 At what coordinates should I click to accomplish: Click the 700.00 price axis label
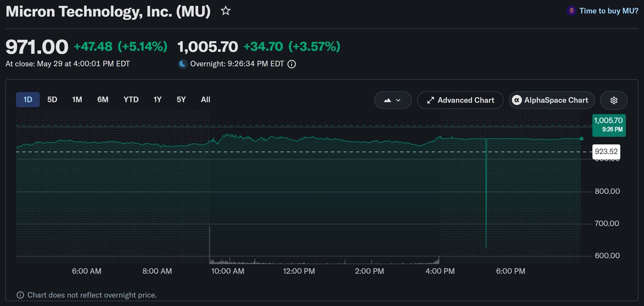coord(607,223)
